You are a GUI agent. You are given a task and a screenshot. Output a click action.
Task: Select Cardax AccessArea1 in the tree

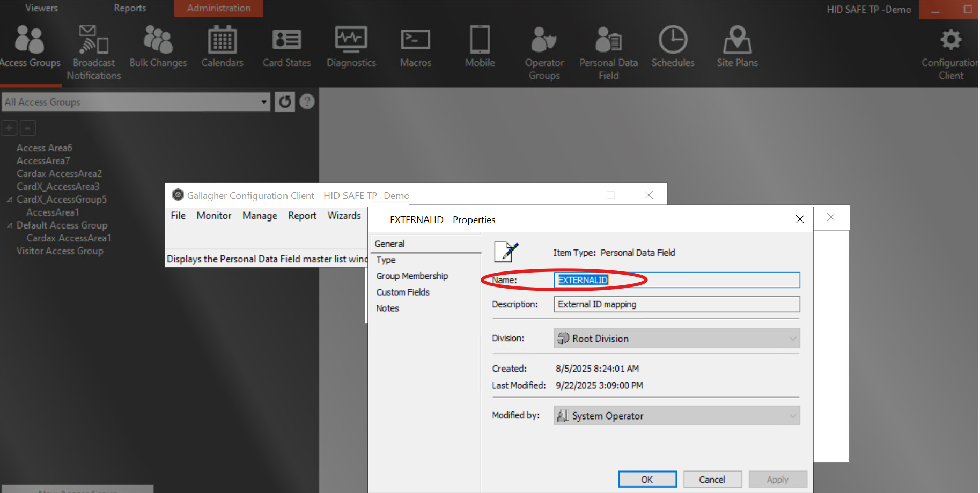(x=69, y=238)
